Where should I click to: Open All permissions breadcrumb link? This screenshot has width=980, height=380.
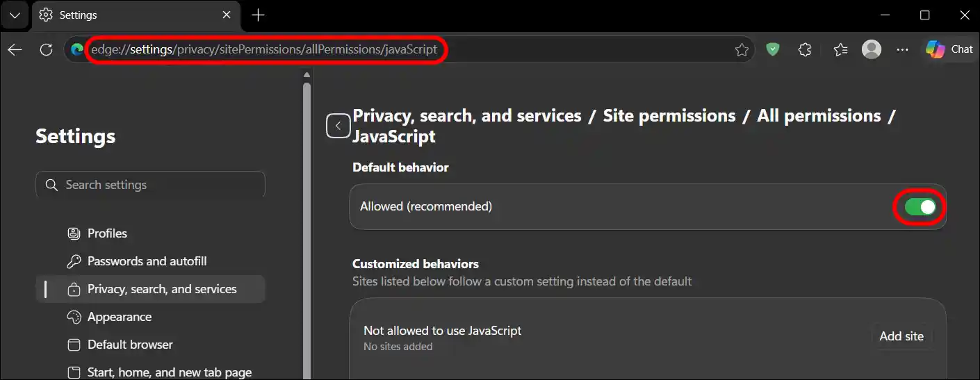coord(819,116)
